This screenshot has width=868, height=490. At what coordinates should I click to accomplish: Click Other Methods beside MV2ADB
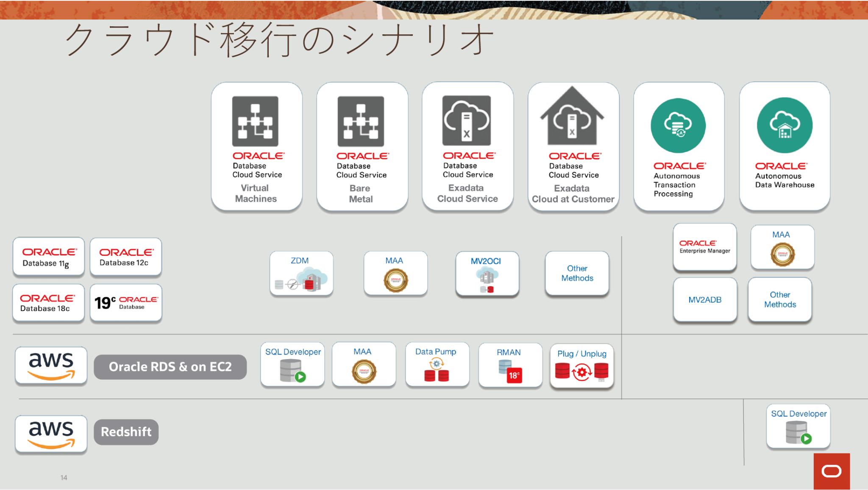point(780,300)
